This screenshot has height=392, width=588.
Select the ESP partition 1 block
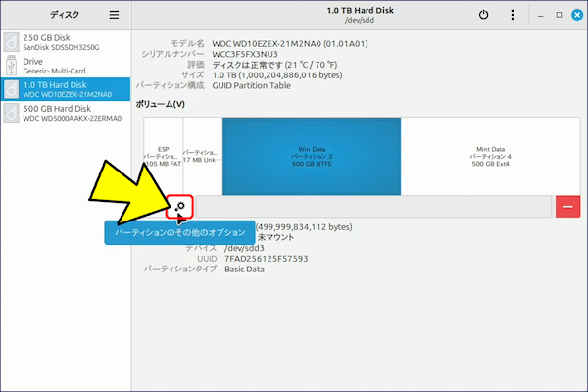click(x=163, y=156)
